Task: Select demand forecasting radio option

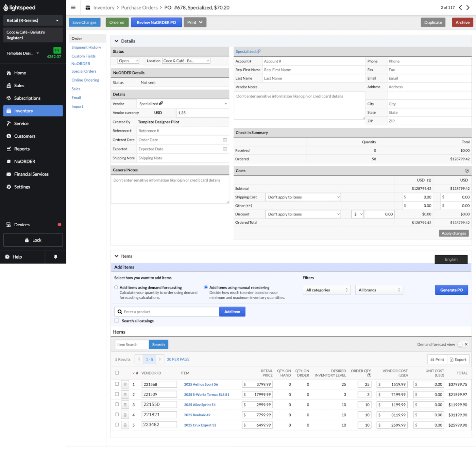Action: point(116,288)
